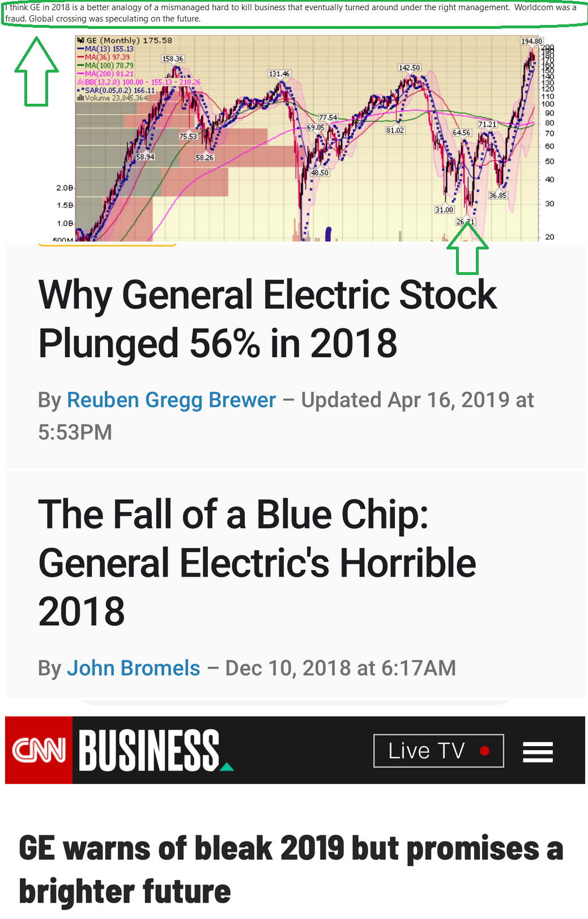Open the hamburger menu icon
Image resolution: width=588 pixels, height=919 pixels.
pyautogui.click(x=538, y=752)
